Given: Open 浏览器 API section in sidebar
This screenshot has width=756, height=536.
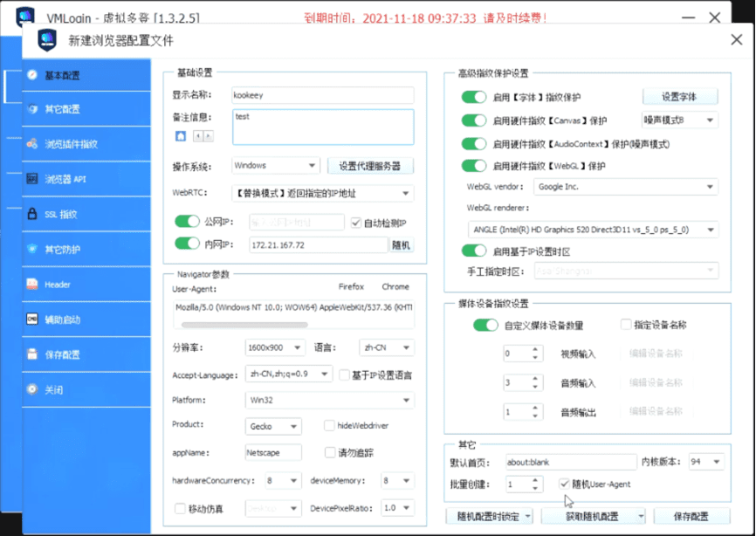Looking at the screenshot, I should coord(86,179).
